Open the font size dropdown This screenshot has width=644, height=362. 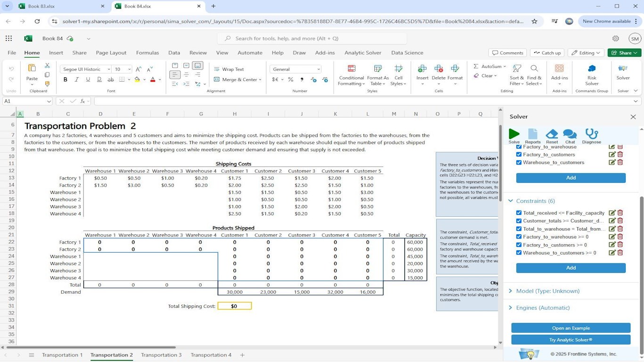(130, 69)
